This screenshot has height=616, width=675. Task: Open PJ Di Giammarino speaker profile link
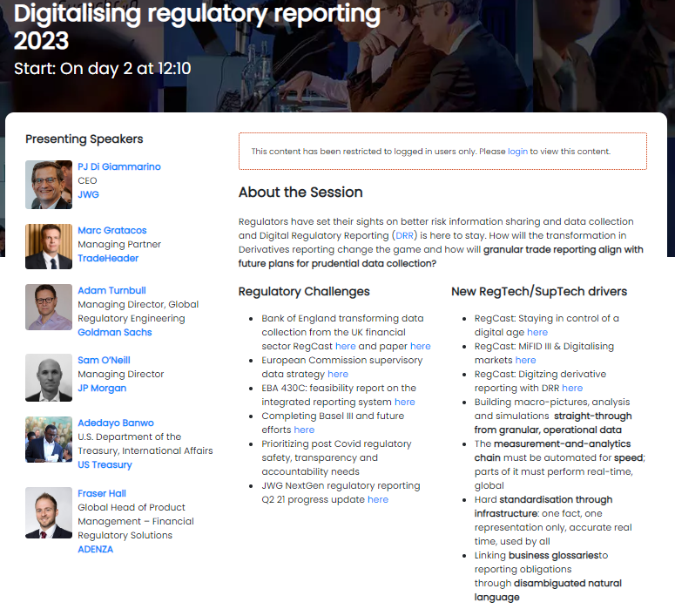[119, 166]
